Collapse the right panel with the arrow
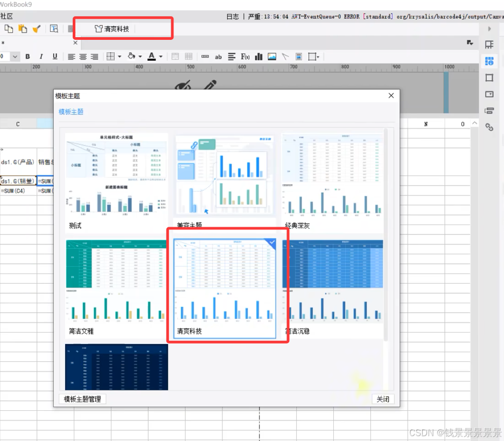504x441 pixels. tap(489, 29)
